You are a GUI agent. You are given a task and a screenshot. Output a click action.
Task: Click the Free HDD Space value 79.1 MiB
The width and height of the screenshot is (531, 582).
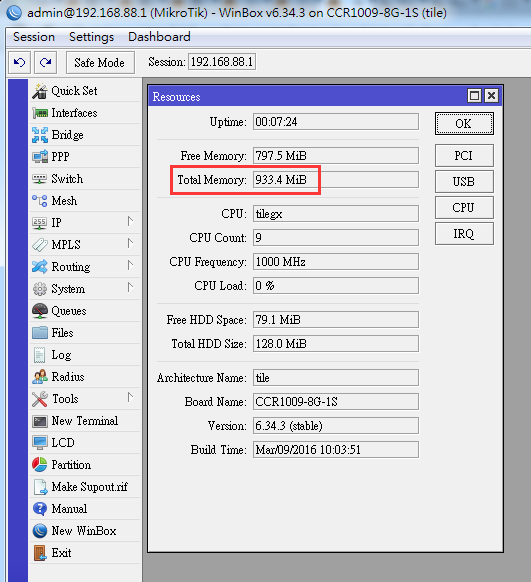click(336, 320)
